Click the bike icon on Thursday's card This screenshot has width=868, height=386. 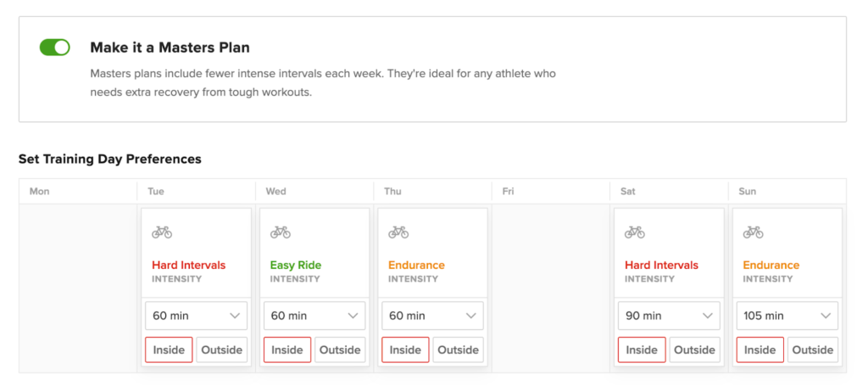click(x=398, y=232)
